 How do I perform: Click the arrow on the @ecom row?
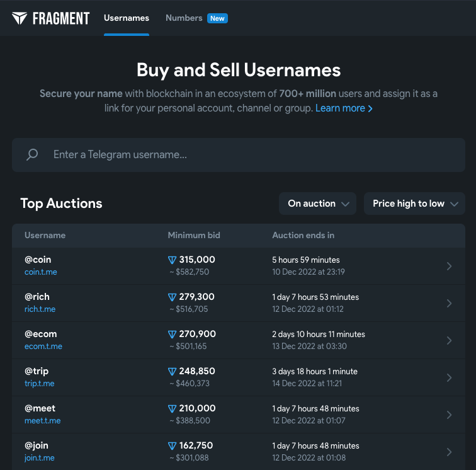[450, 341]
